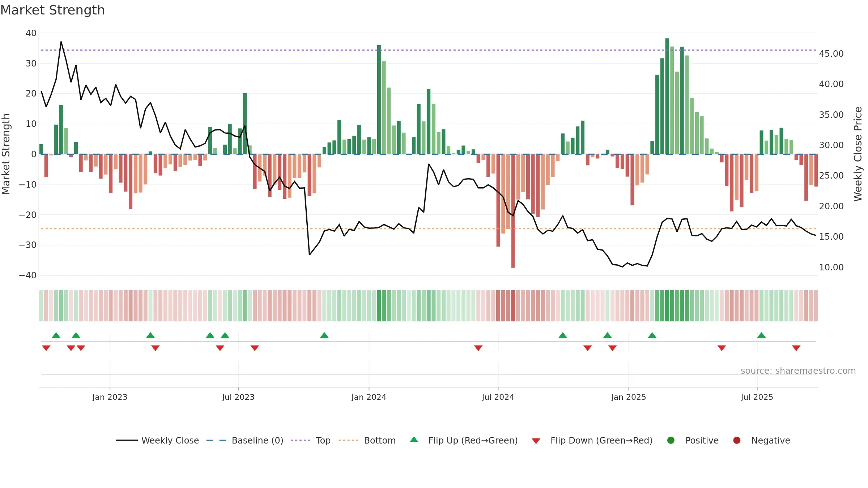This screenshot has height=488, width=868.
Task: Select the Flip Down marker between Jan 2025 and Jul 2025
Action: pyautogui.click(x=722, y=348)
